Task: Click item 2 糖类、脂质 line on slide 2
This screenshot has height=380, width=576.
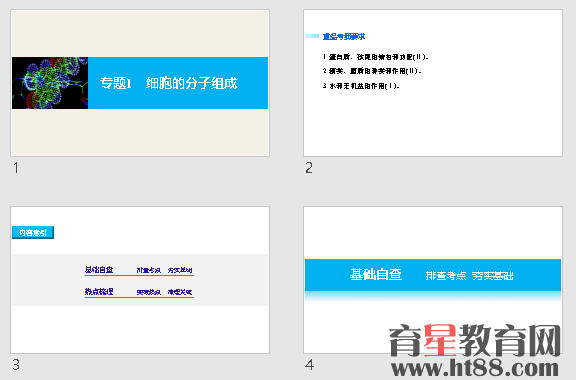Action: pyautogui.click(x=372, y=71)
